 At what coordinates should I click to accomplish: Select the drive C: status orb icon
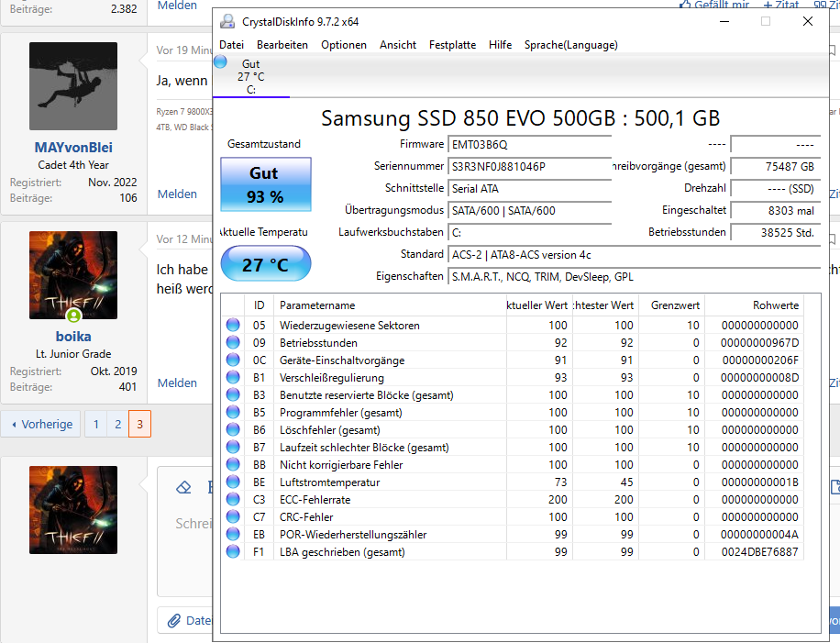[221, 62]
